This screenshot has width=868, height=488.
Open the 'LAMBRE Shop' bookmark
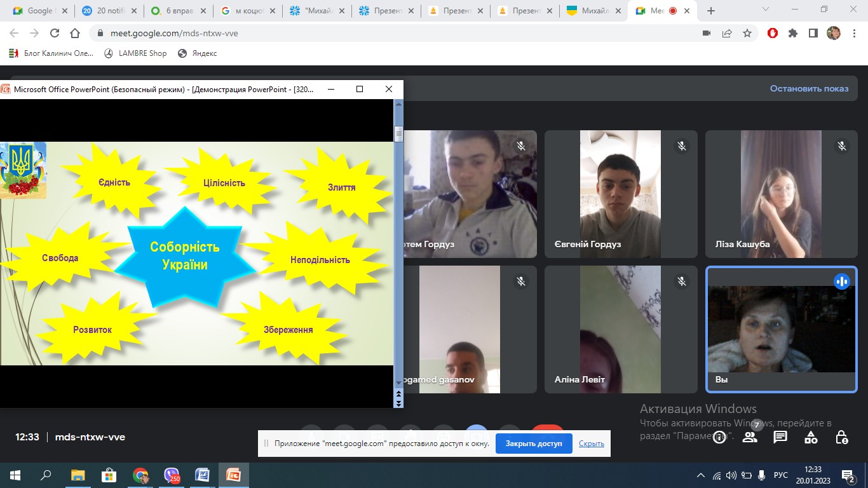coord(135,53)
